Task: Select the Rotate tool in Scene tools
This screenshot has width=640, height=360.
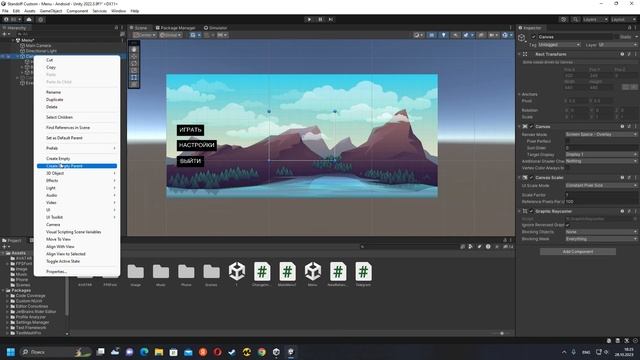Action: [x=134, y=63]
